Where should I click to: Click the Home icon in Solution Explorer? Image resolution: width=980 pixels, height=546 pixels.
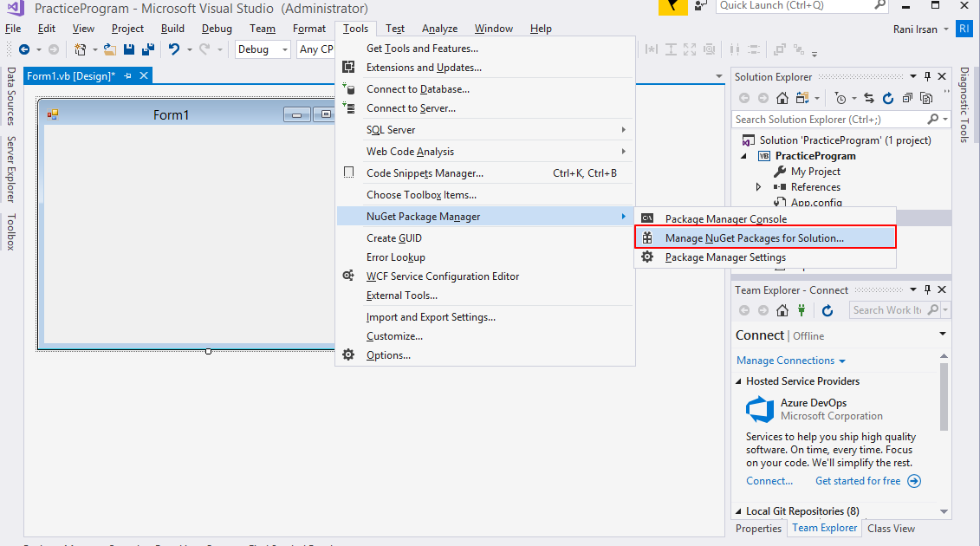click(782, 98)
